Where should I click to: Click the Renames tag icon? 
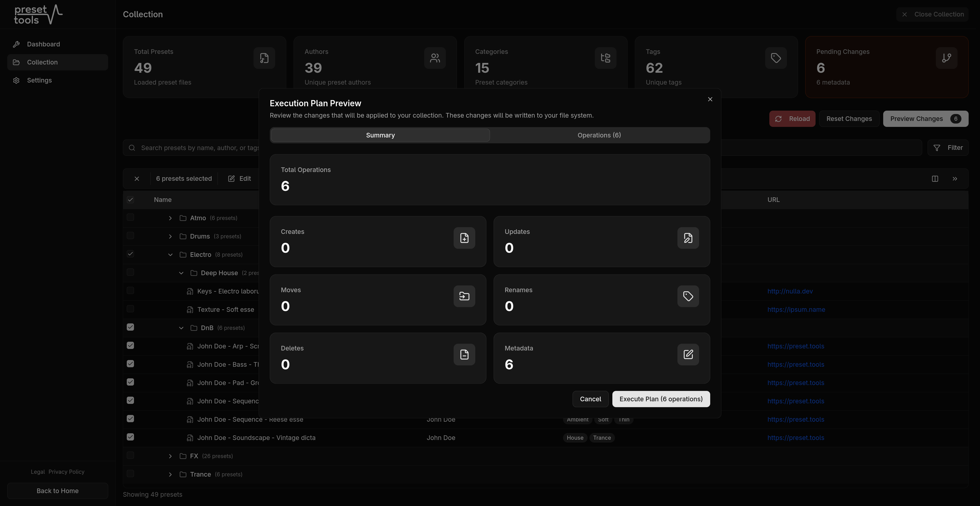point(688,296)
